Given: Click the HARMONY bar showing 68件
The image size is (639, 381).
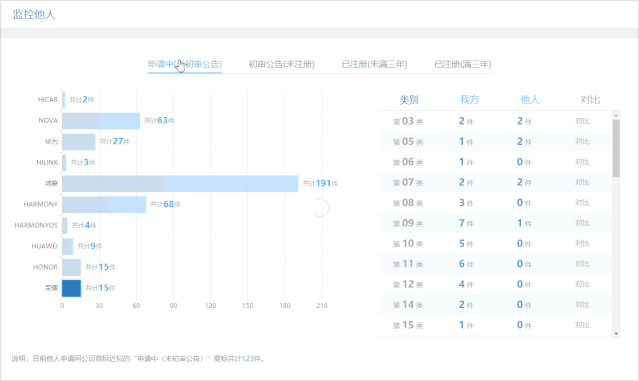Looking at the screenshot, I should point(104,205).
